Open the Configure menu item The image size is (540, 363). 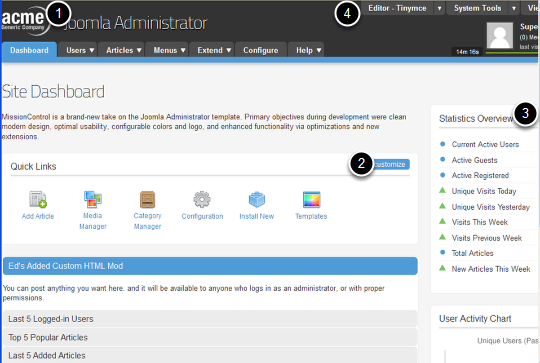coord(261,50)
